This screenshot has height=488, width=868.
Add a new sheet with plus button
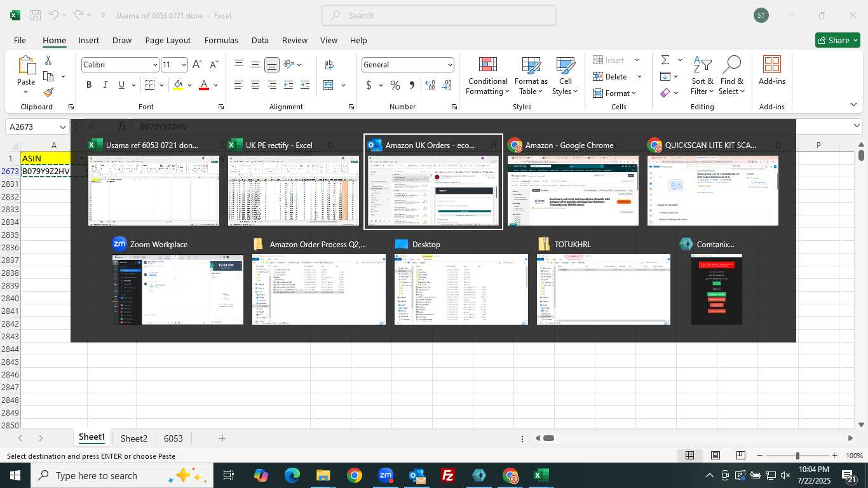[x=222, y=438]
